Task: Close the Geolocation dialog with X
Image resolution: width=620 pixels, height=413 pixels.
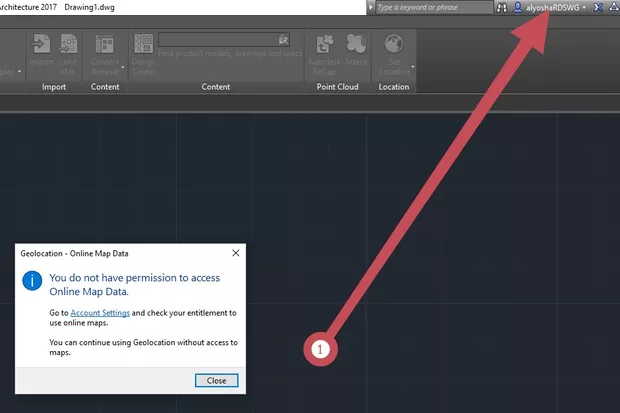Action: [236, 253]
